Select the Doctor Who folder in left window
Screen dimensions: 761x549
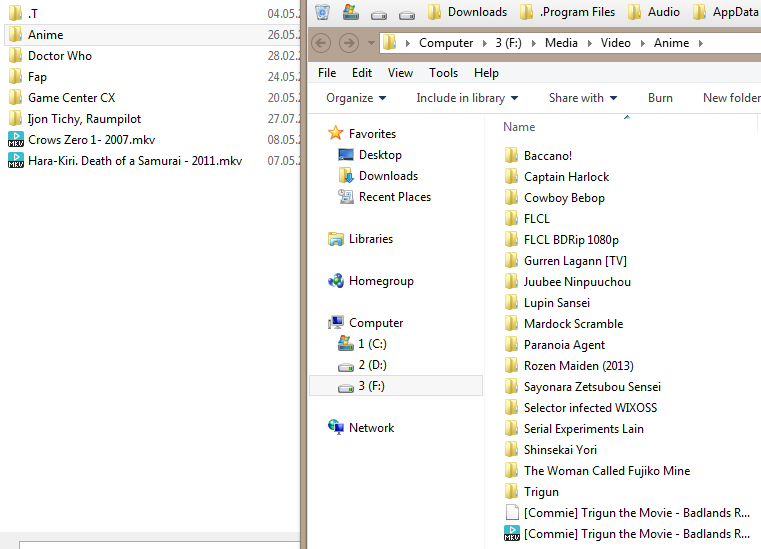tap(50, 56)
